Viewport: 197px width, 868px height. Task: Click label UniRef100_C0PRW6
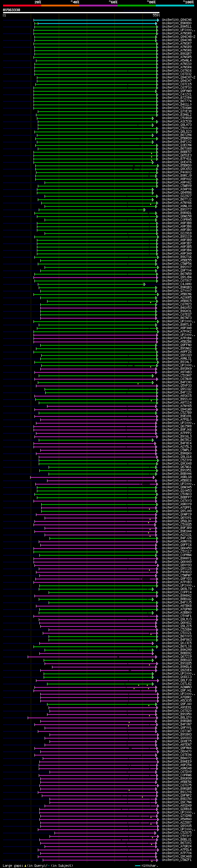[x=177, y=775]
